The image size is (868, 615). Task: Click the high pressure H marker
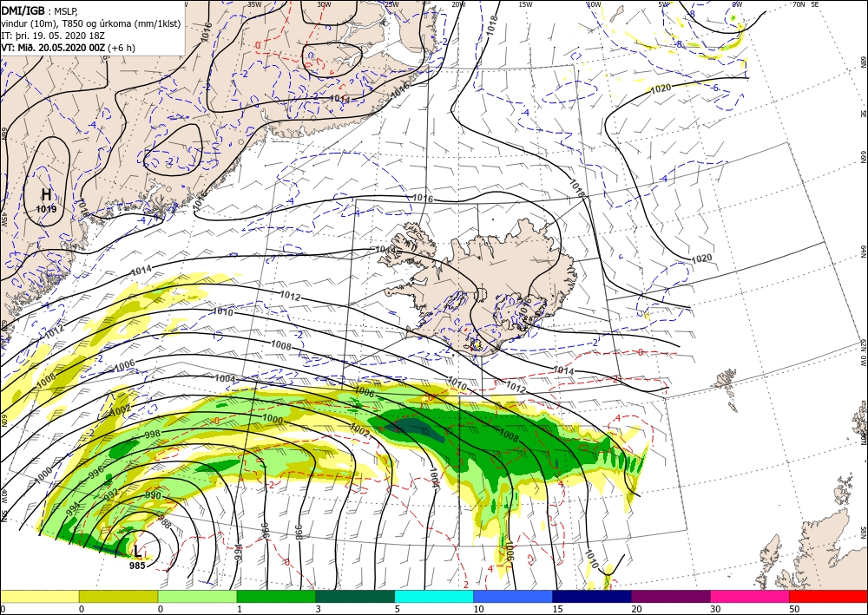(x=47, y=194)
